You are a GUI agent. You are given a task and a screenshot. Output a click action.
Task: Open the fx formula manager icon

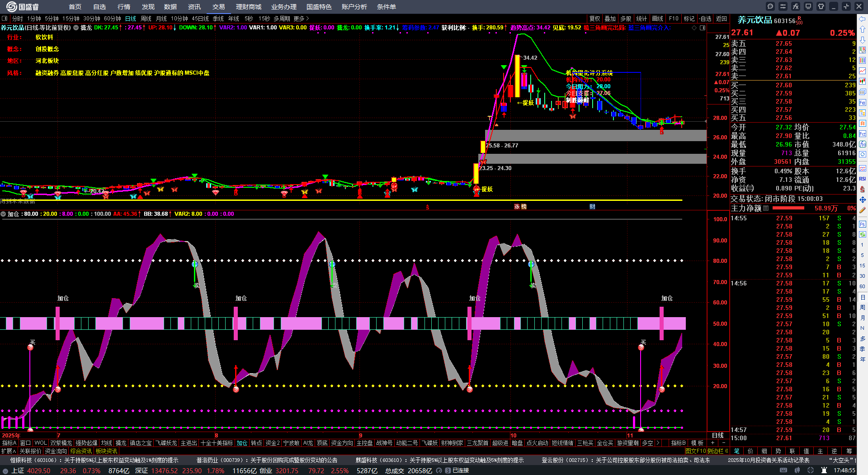796,6
